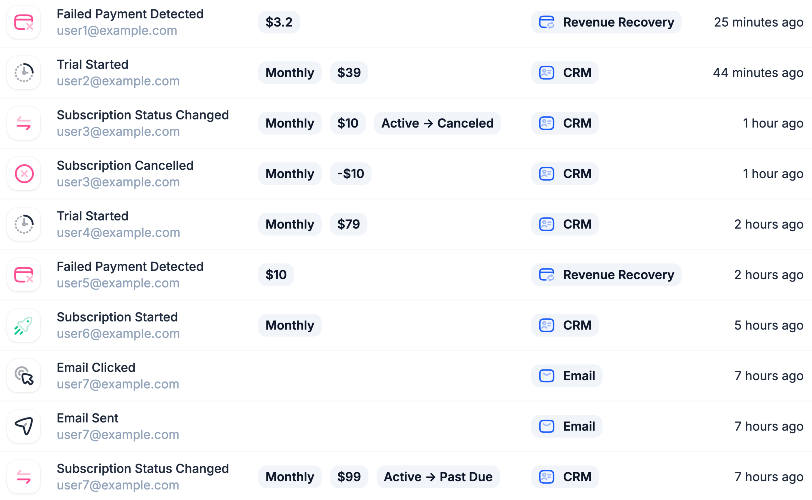
Task: Click the Active → Past Due status badge
Action: [438, 477]
